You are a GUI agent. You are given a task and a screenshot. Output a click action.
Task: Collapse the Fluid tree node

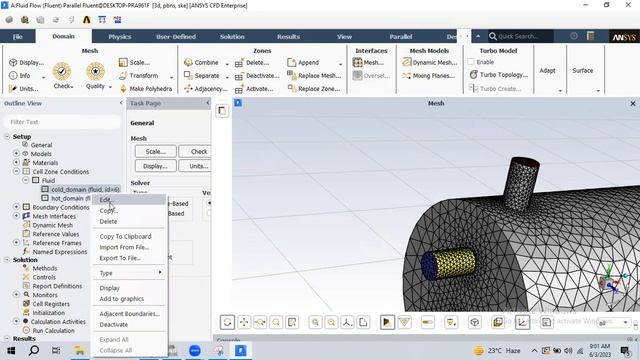[x=25, y=180]
